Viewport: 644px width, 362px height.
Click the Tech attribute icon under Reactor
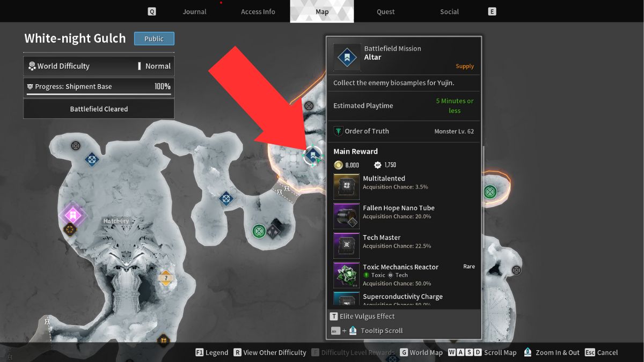pos(391,275)
